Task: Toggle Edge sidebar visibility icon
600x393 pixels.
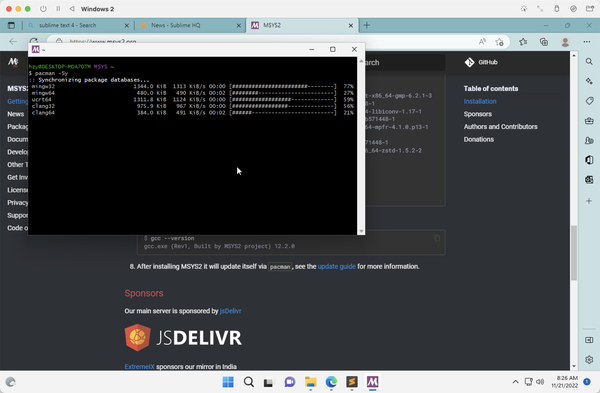Action: (589, 340)
